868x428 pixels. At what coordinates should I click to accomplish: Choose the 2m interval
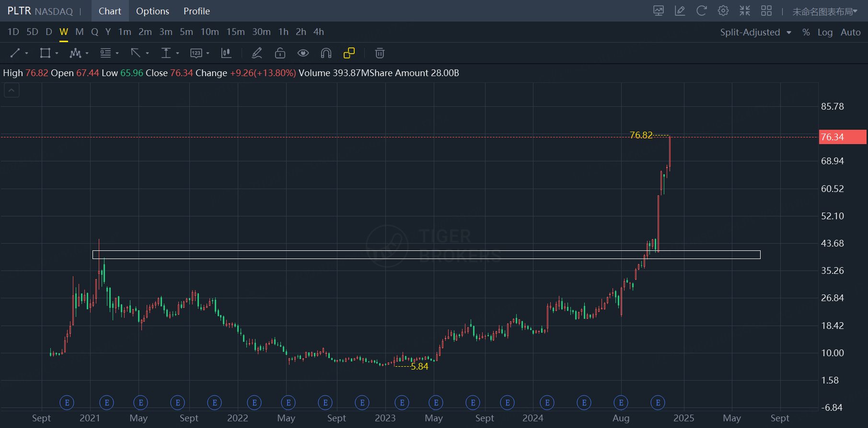click(145, 32)
